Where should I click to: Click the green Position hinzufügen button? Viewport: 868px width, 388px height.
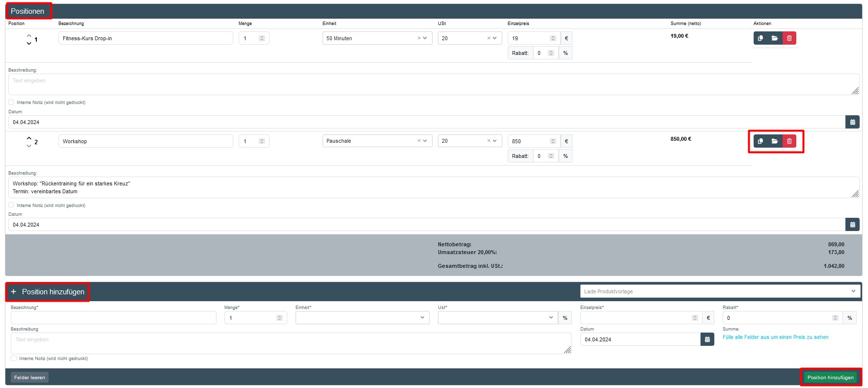tap(830, 377)
